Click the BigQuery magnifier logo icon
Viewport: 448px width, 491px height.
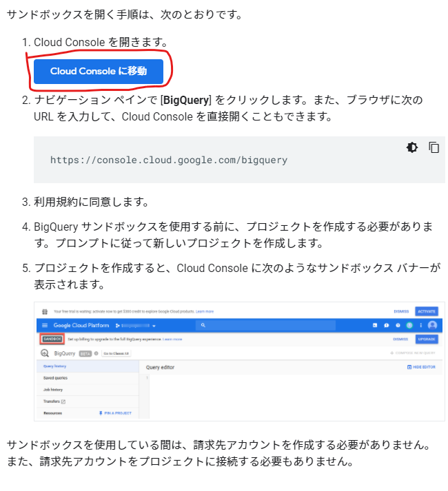pyautogui.click(x=45, y=353)
